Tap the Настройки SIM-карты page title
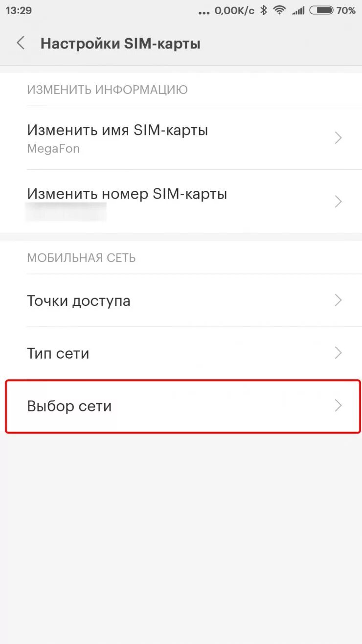The image size is (362, 644). 120,44
